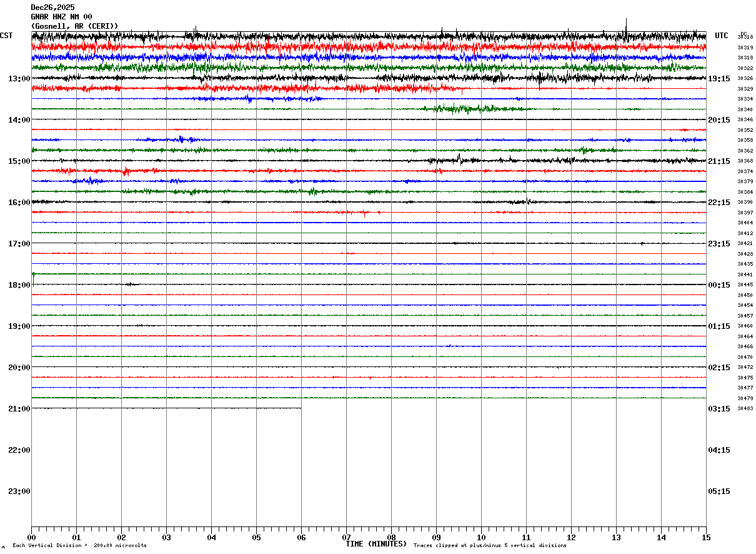This screenshot has width=756, height=554.
Task: Click the "20:15" UTC time label
Action: [719, 120]
